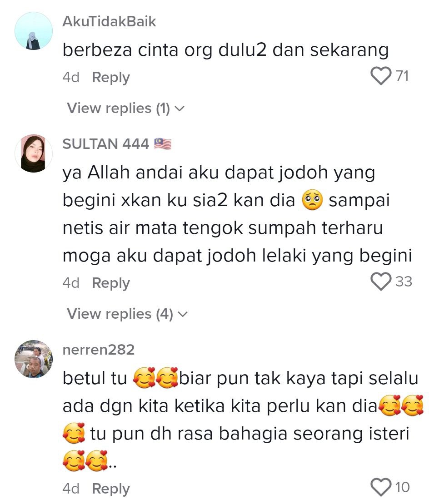
Task: Click the chevron next to View replies (4)
Action: 183,314
